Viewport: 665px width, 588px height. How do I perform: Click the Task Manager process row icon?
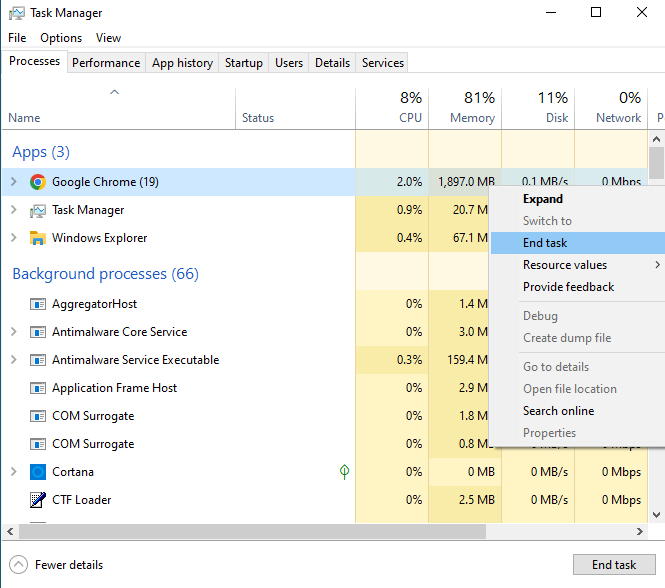coord(38,210)
